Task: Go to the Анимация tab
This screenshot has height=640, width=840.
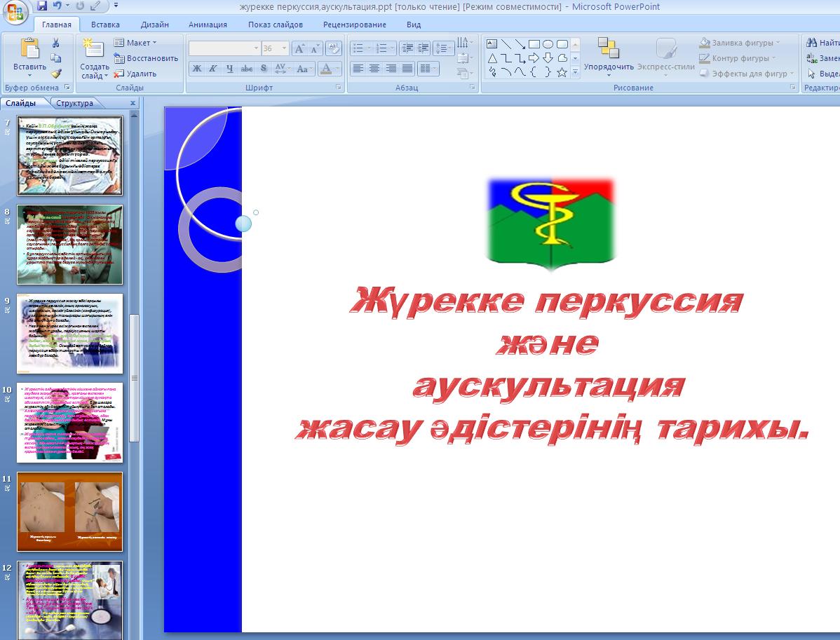Action: [x=208, y=25]
